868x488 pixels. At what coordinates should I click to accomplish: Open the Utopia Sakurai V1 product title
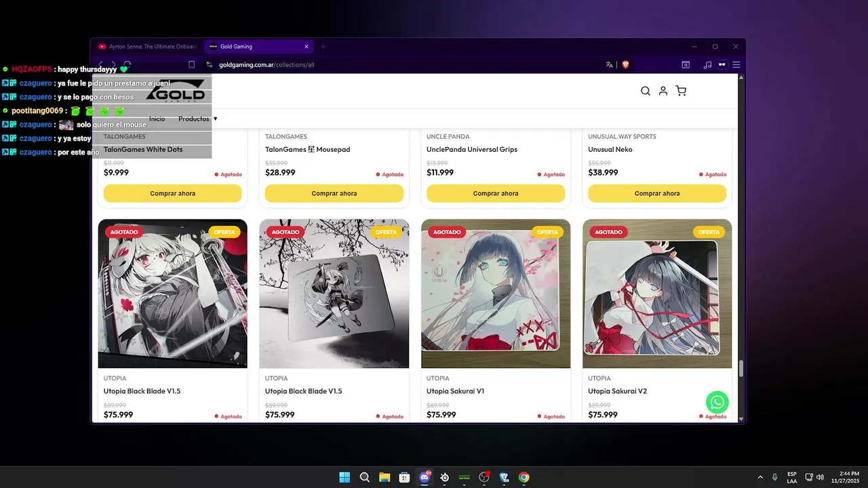455,391
